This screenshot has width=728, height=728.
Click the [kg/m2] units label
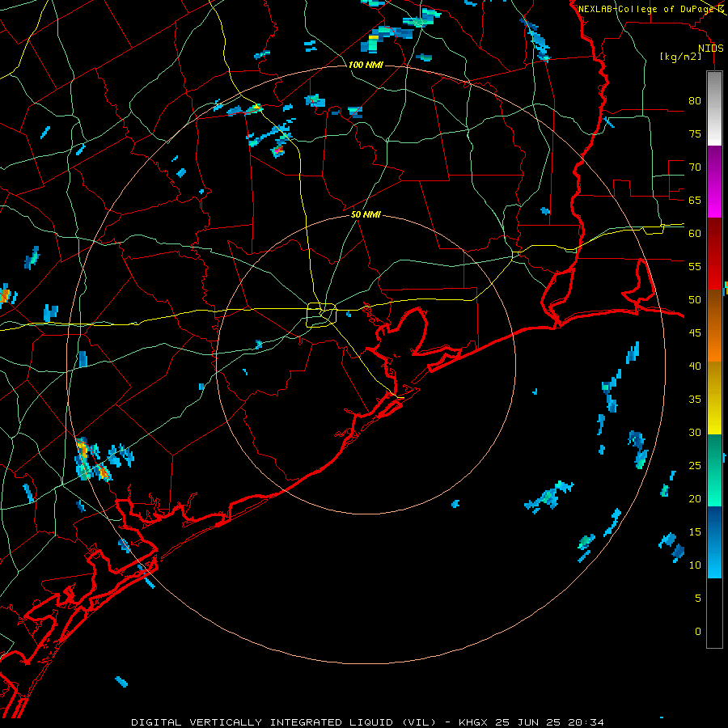(x=680, y=57)
